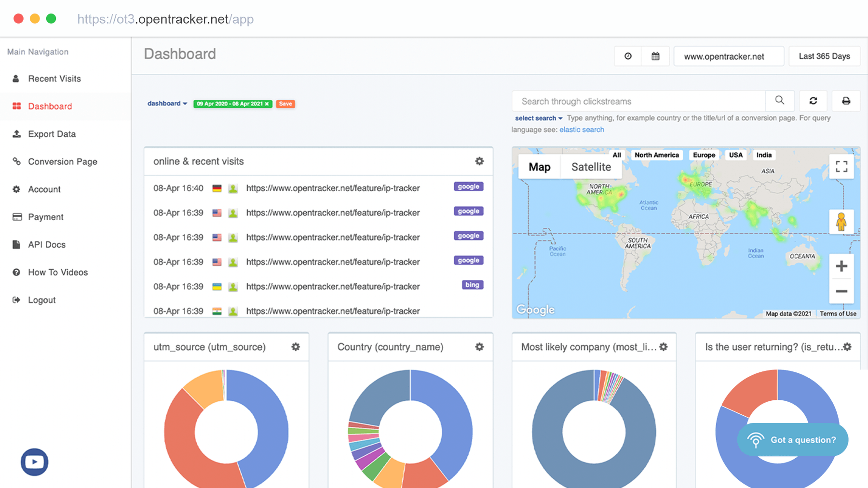The height and width of the screenshot is (488, 868).
Task: Select Export Data in the sidebar
Action: coord(52,133)
